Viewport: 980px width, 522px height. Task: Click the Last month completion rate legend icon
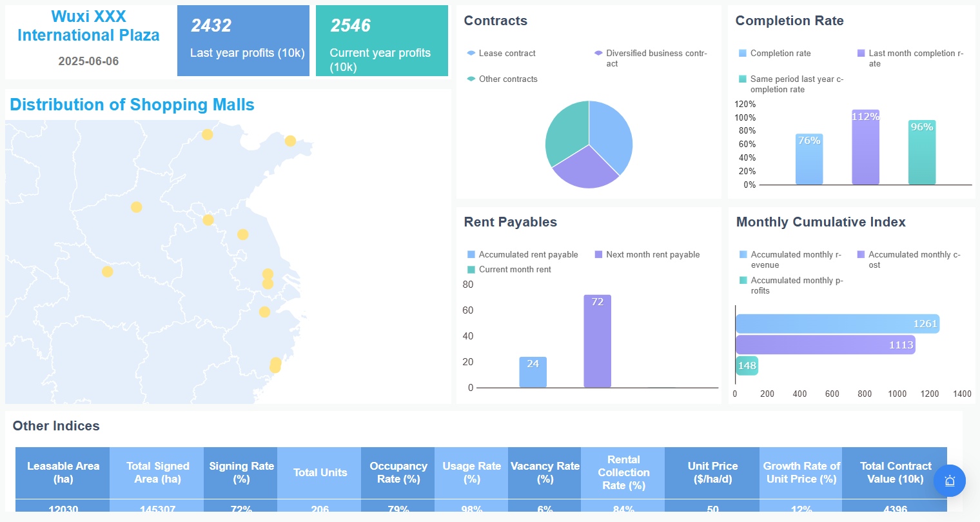coord(862,53)
